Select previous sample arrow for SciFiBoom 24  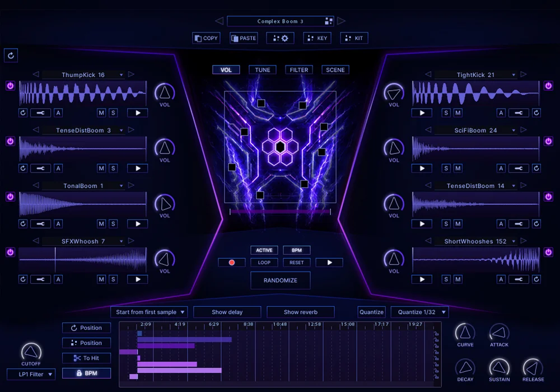pos(428,130)
